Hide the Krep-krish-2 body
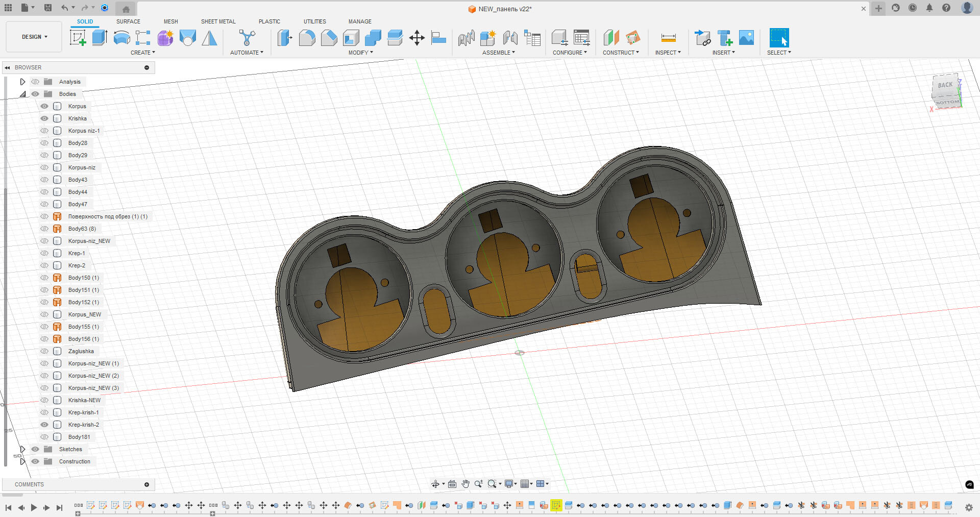The height and width of the screenshot is (517, 980). click(x=44, y=425)
